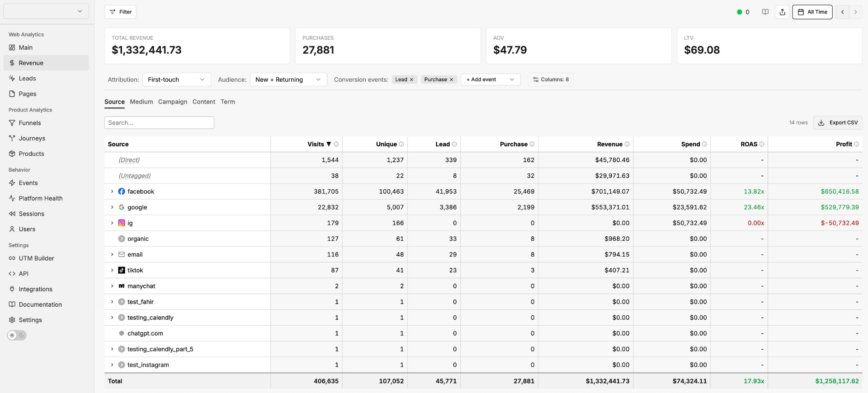Expand the google source row
868x393 pixels.
[112, 207]
